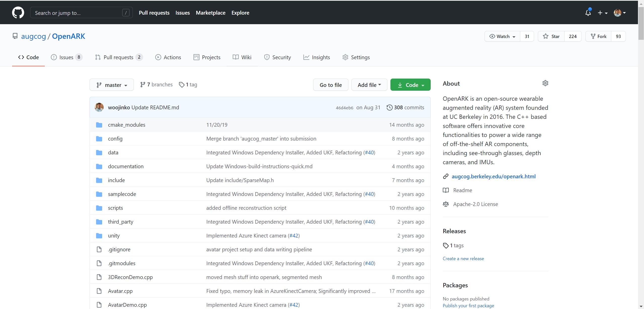
Task: Click the About section gear icon
Action: (x=545, y=83)
